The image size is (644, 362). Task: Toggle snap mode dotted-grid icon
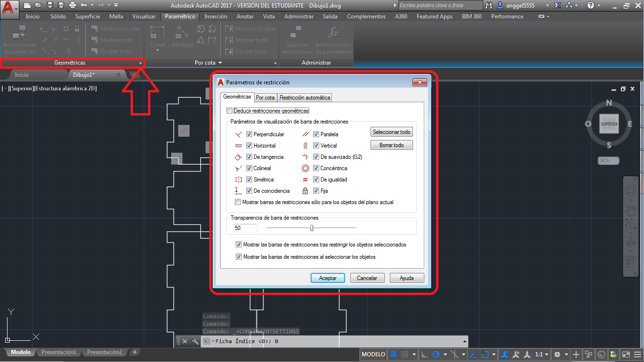click(405, 354)
